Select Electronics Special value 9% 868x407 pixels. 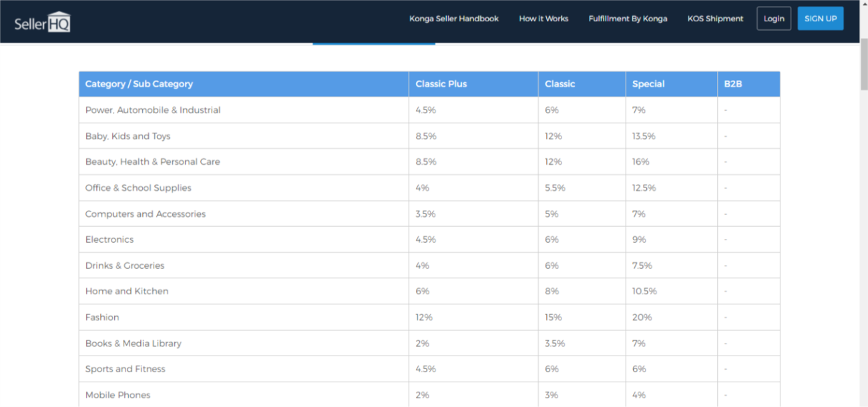click(x=638, y=240)
